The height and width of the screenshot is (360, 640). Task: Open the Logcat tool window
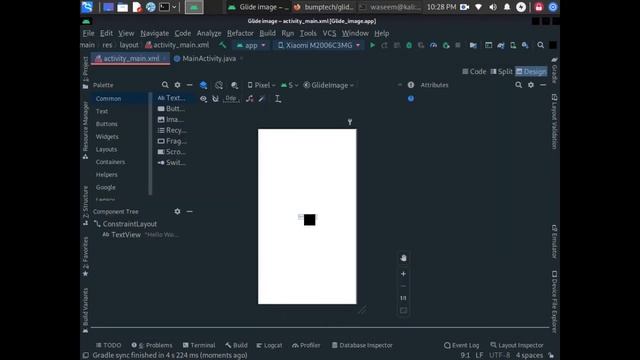(269, 345)
